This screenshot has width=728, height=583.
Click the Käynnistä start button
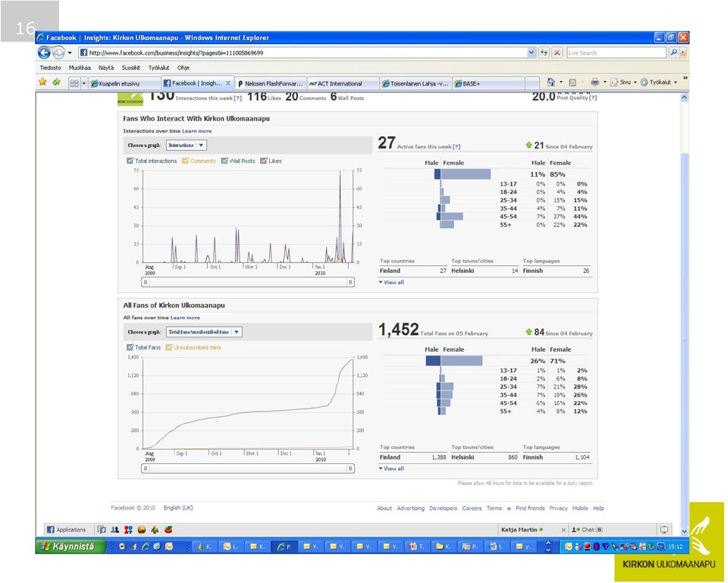click(x=70, y=547)
